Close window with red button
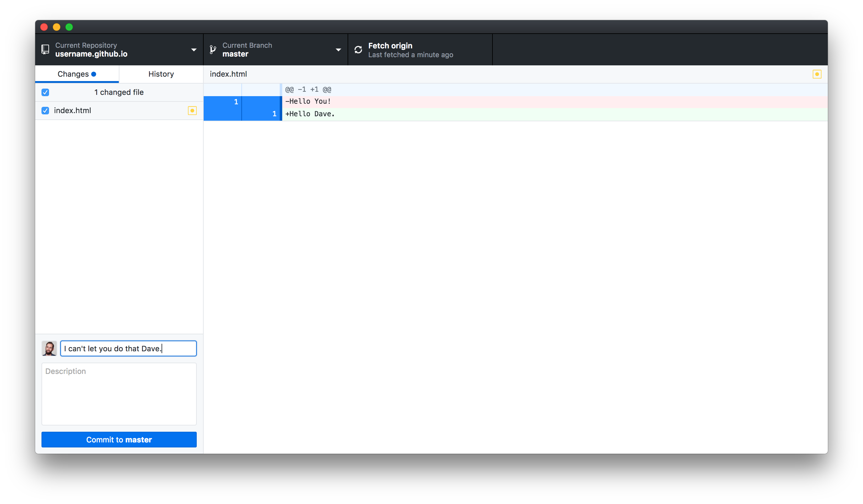863x504 pixels. pyautogui.click(x=44, y=27)
